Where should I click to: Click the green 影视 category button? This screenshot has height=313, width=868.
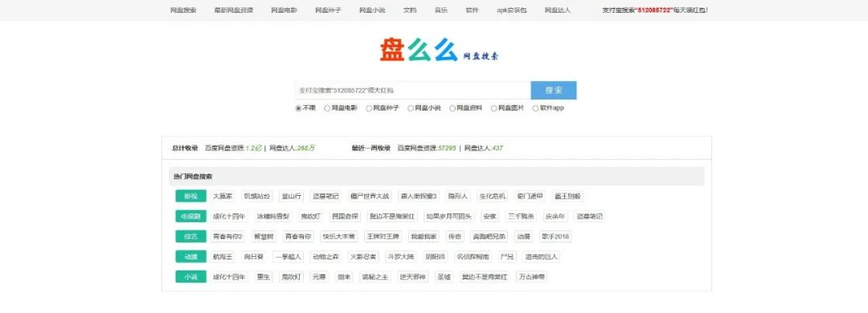pyautogui.click(x=190, y=197)
